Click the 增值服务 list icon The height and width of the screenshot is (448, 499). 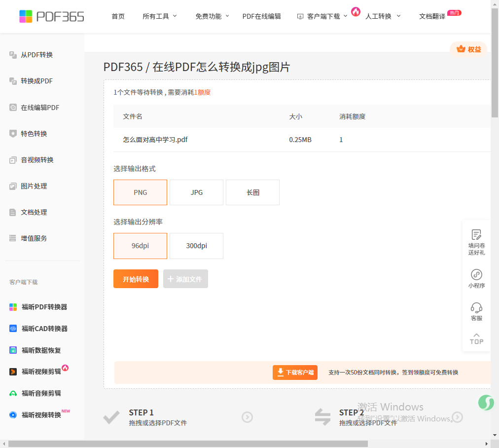pos(13,238)
